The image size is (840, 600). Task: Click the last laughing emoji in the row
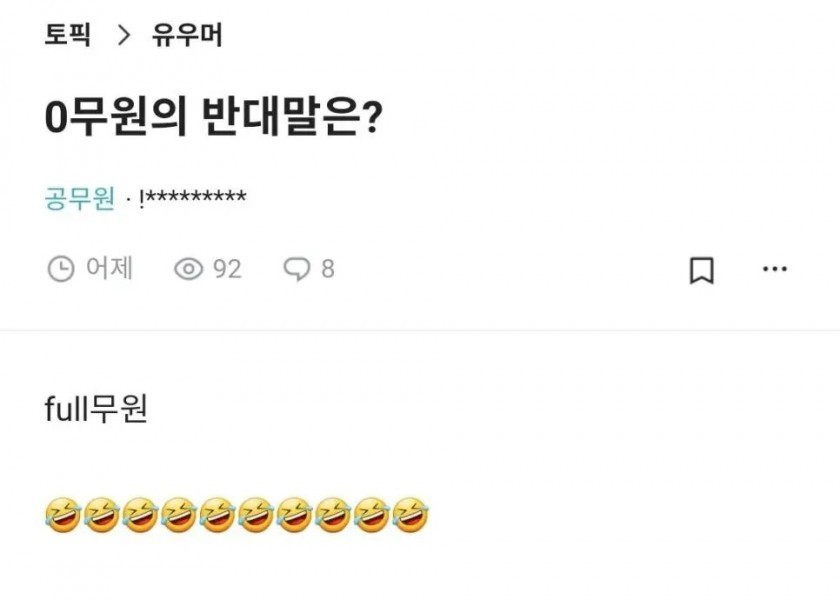pos(410,515)
